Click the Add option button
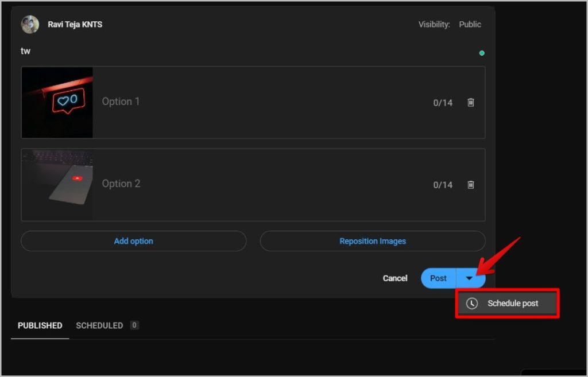This screenshot has height=377, width=588. point(133,241)
